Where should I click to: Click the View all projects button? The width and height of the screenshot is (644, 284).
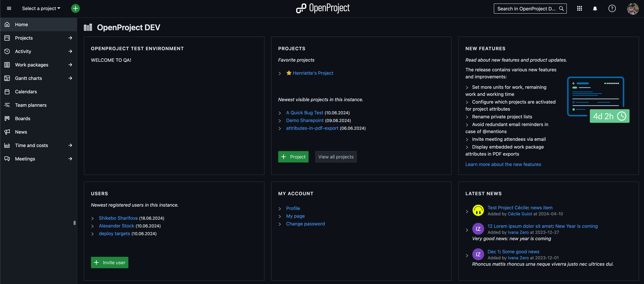[336, 156]
